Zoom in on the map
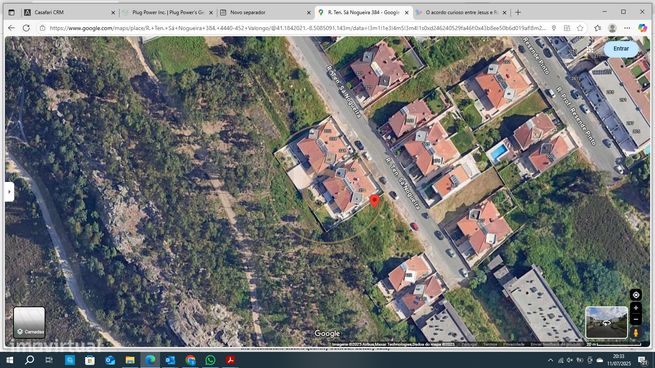Screen dimensions: 655x368 point(636,308)
